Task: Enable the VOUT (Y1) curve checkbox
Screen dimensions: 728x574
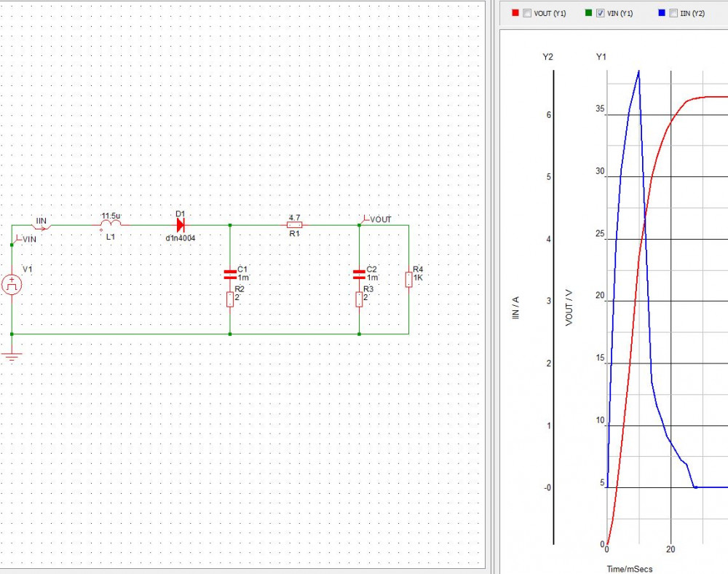Action: (527, 13)
